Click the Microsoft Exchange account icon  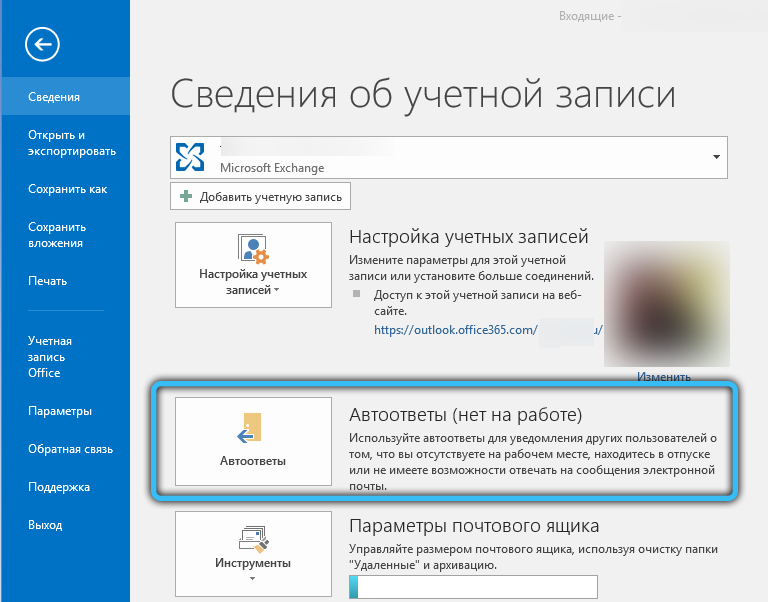coord(189,157)
